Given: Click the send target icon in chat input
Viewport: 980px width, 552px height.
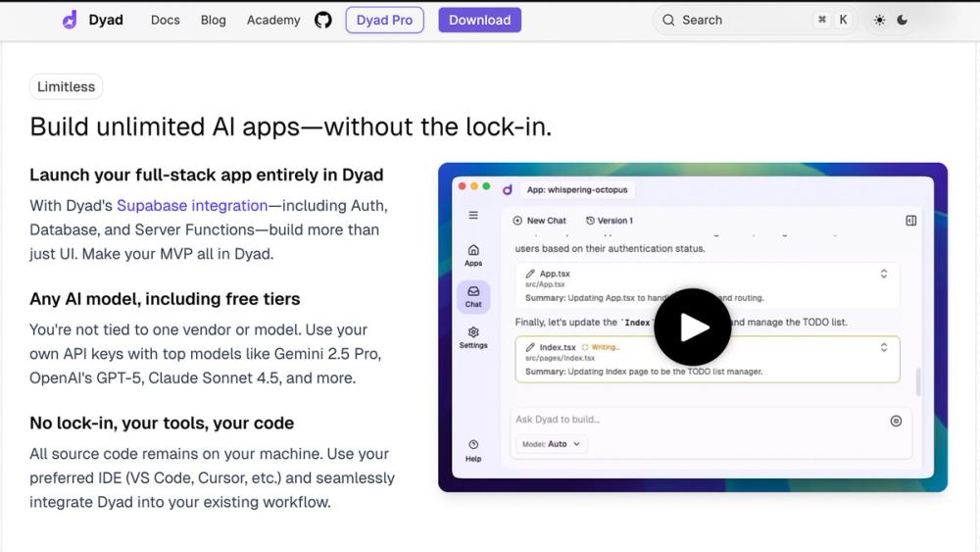Looking at the screenshot, I should point(896,421).
